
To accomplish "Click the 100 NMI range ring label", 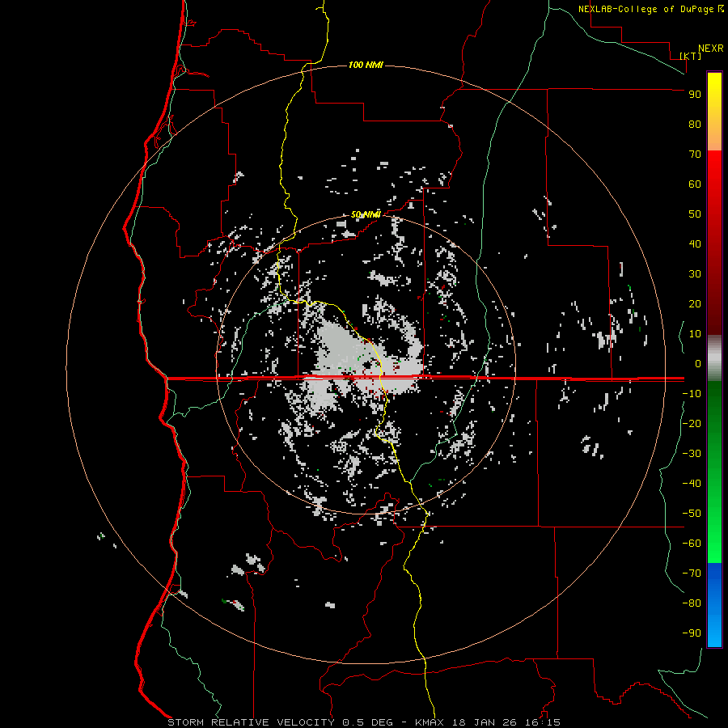I will click(366, 65).
